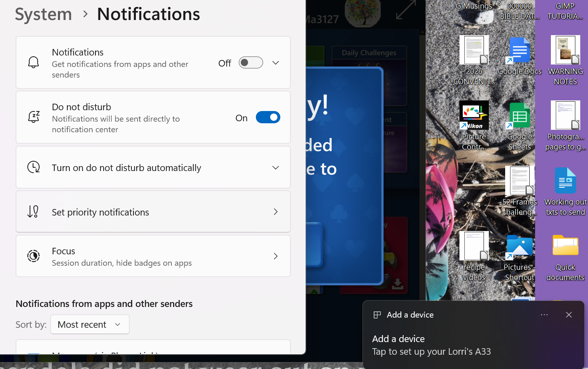Expand Turn on do not disturb automatically
Viewport: 588px width, 369px height.
[275, 167]
